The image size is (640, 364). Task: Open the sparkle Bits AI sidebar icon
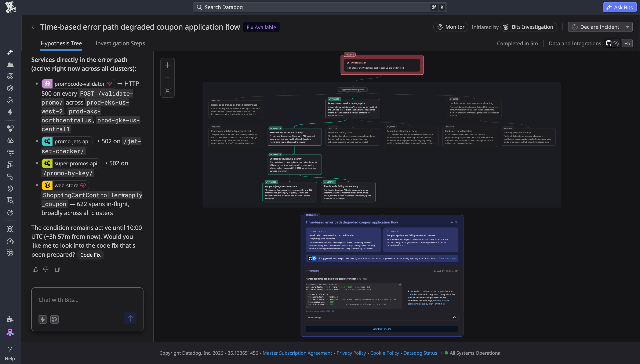[x=10, y=52]
